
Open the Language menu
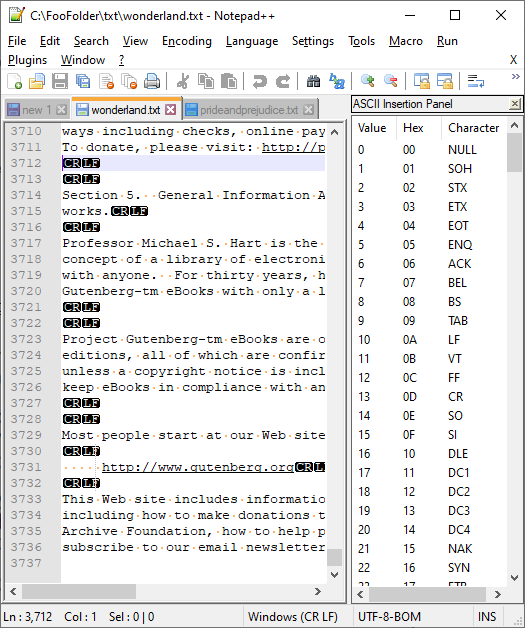click(x=252, y=41)
